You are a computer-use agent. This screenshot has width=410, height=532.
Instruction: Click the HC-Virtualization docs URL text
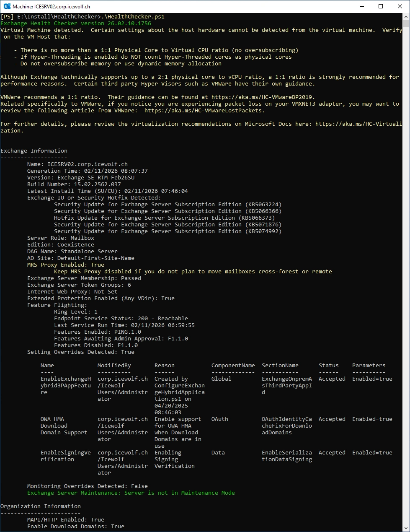[358, 124]
